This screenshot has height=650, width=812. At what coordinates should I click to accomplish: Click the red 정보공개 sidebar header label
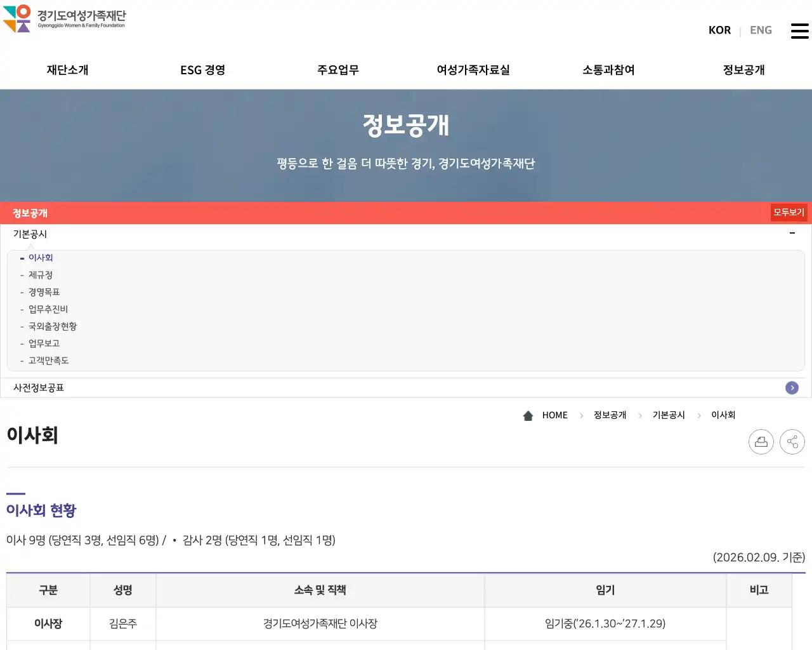click(30, 213)
